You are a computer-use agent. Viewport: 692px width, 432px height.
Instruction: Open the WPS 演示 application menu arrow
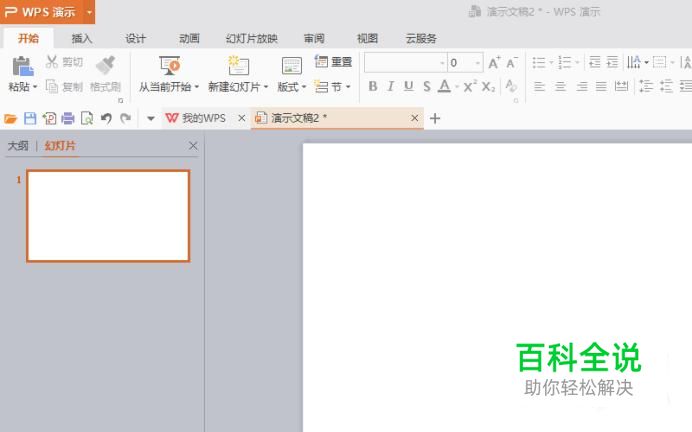click(89, 12)
